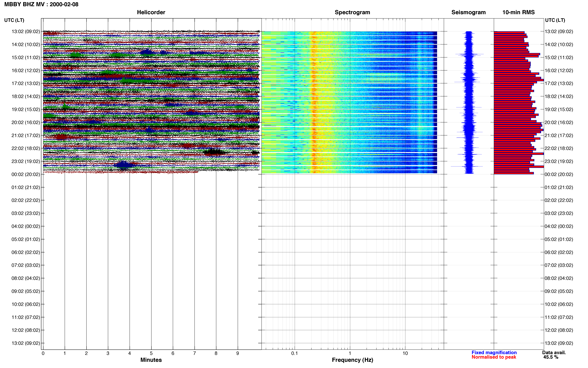Click the left 'UTC (LT)' axis label

pos(14,20)
